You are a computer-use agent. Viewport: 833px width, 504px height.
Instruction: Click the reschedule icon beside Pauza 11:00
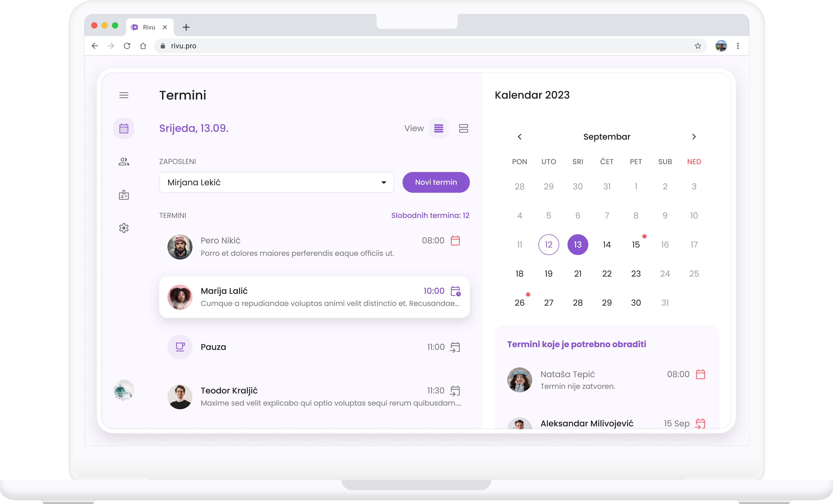coord(455,347)
